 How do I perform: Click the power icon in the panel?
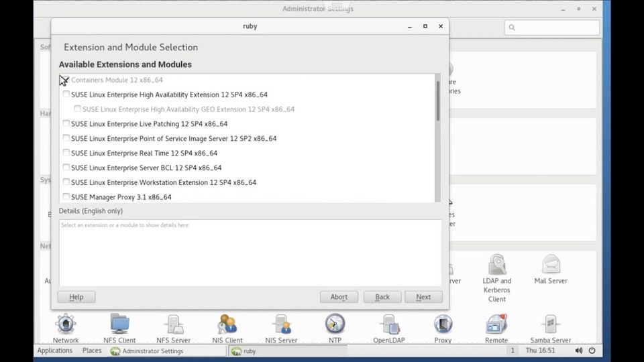pos(592,351)
